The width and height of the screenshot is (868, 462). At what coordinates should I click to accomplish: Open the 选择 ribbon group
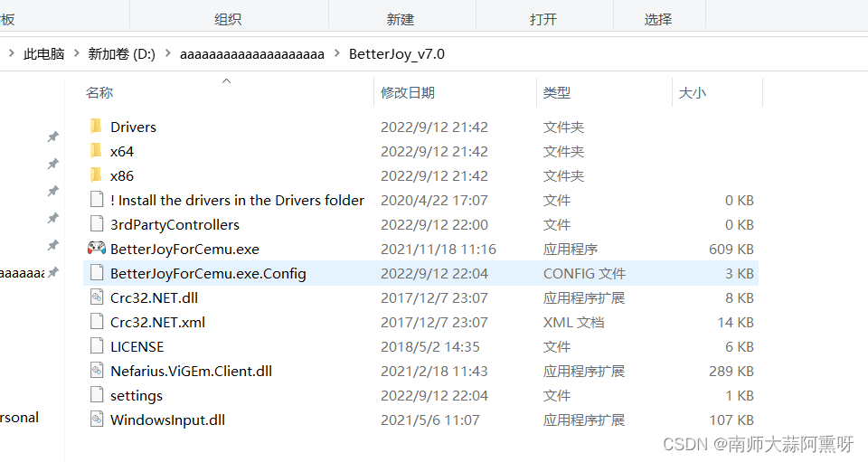658,19
